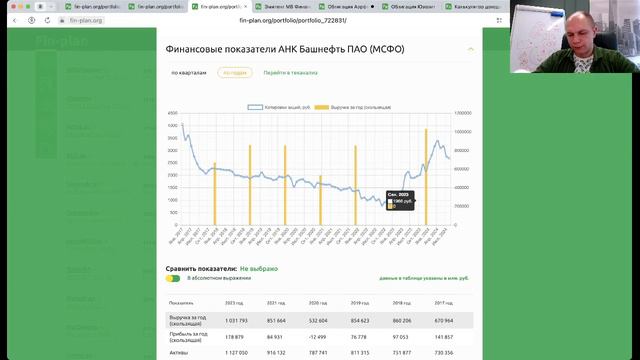Toggle the 'В абсолютном выражении' switch
Image resolution: width=640 pixels, height=360 pixels.
(173, 278)
